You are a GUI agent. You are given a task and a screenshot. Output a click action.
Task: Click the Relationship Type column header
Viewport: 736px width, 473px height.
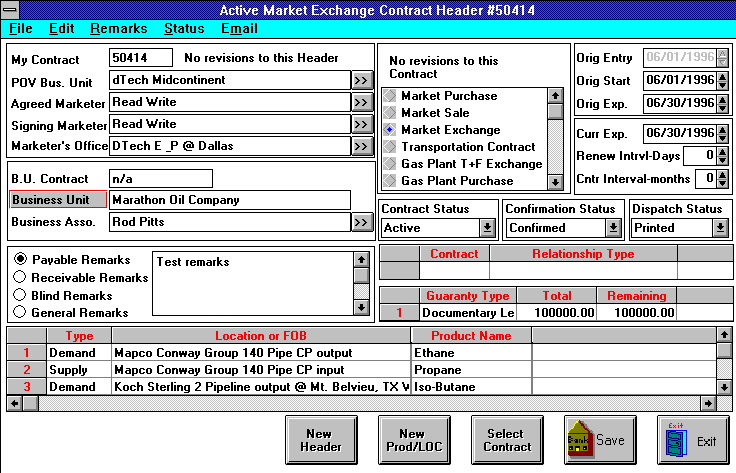click(583, 254)
